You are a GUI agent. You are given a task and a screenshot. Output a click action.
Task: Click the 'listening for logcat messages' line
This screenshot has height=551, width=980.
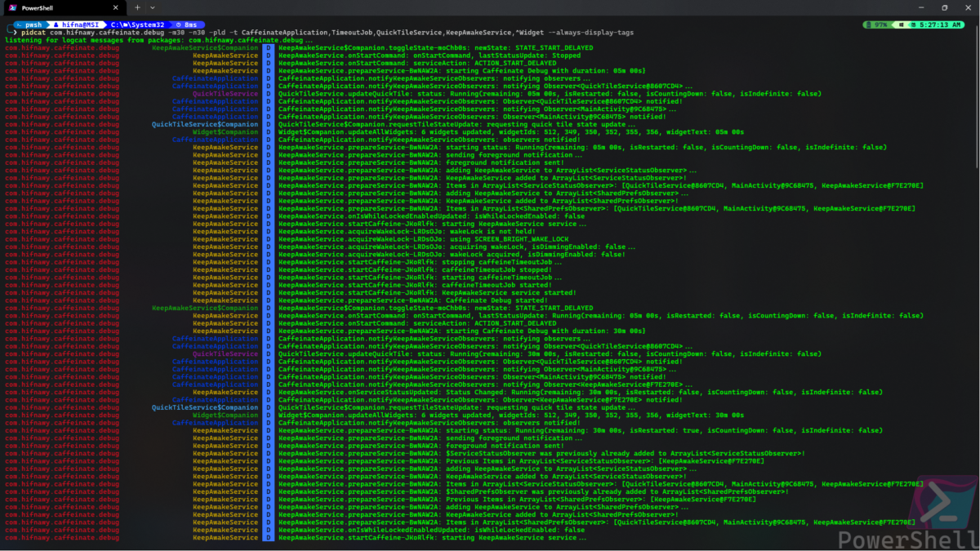point(158,40)
